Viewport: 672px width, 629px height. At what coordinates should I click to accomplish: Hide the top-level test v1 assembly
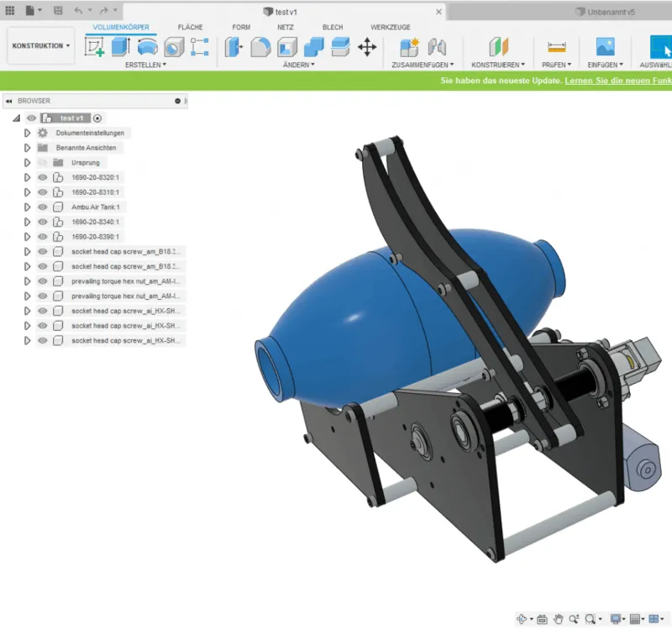30,118
